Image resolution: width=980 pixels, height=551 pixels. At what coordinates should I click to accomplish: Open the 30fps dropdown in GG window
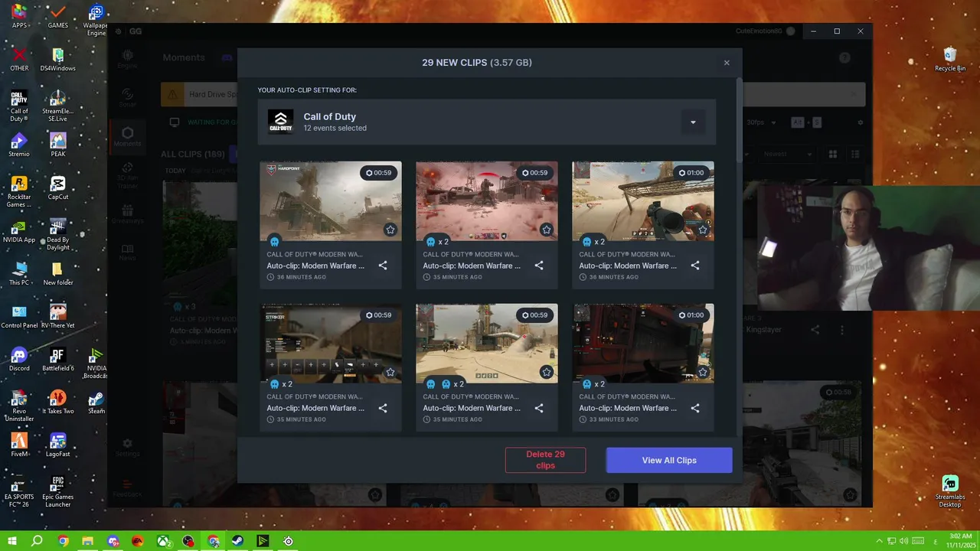760,122
